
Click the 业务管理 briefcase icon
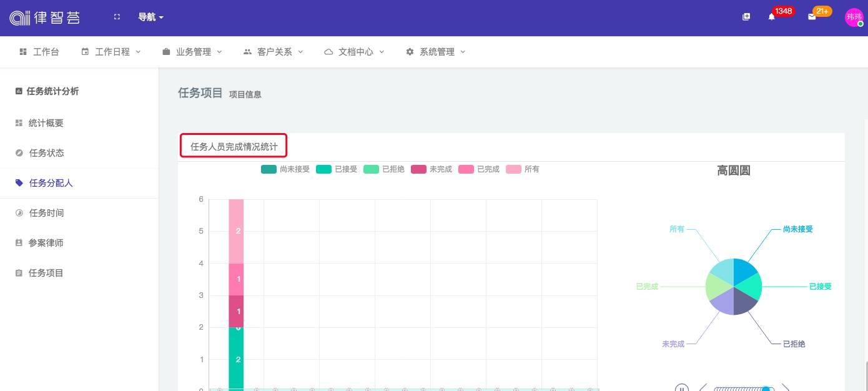pyautogui.click(x=166, y=52)
